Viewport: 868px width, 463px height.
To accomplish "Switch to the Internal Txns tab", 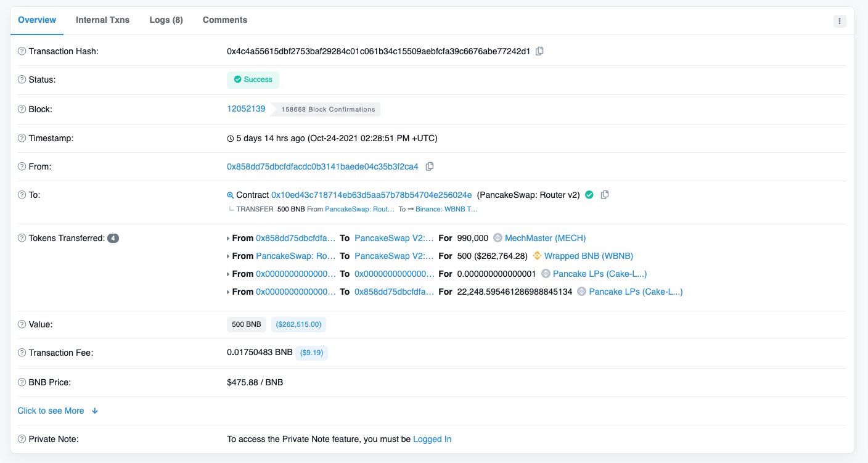I will pos(102,20).
